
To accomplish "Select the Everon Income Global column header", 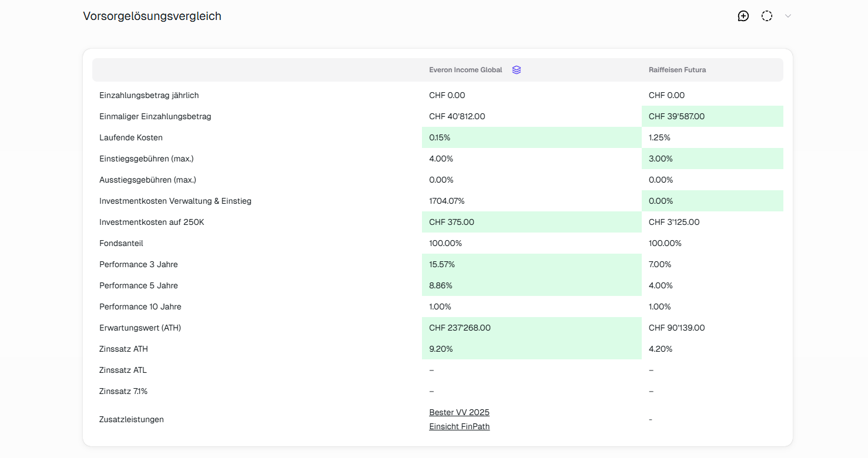I will tap(465, 70).
